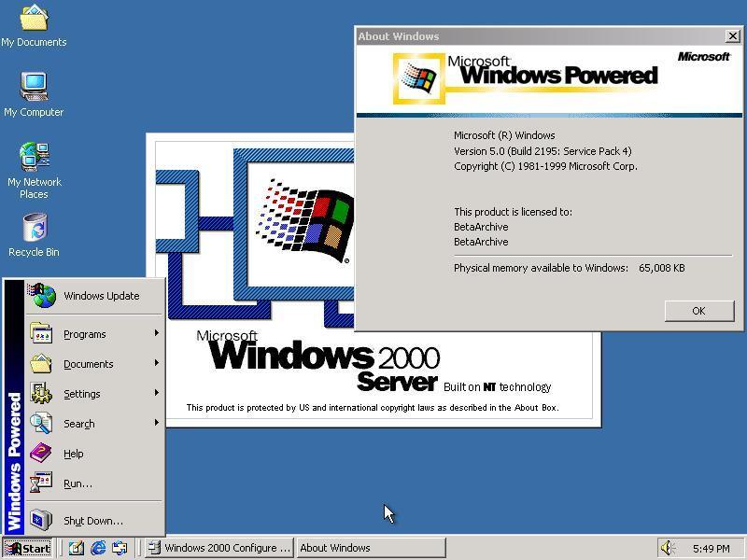This screenshot has height=560, width=747.
Task: Click the Start button
Action: [28, 548]
